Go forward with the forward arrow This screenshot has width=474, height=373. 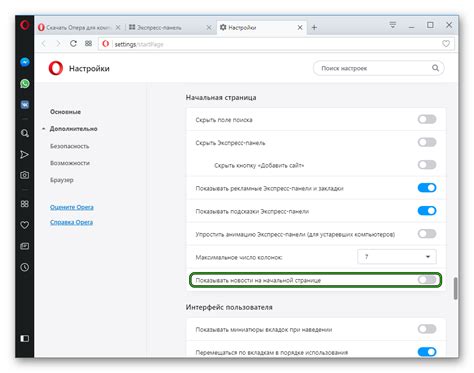pyautogui.click(x=58, y=44)
